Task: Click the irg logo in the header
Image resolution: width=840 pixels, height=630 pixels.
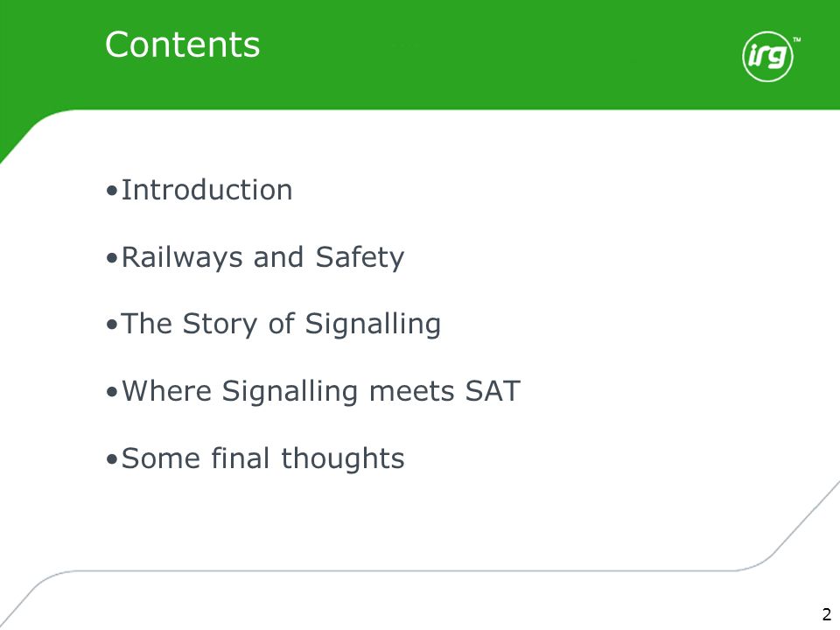Action: [x=767, y=56]
